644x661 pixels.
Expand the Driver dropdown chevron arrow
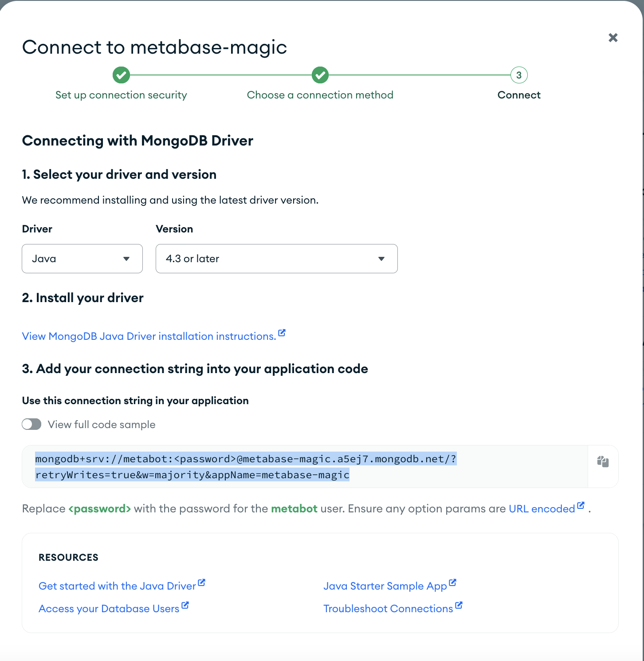coord(126,259)
